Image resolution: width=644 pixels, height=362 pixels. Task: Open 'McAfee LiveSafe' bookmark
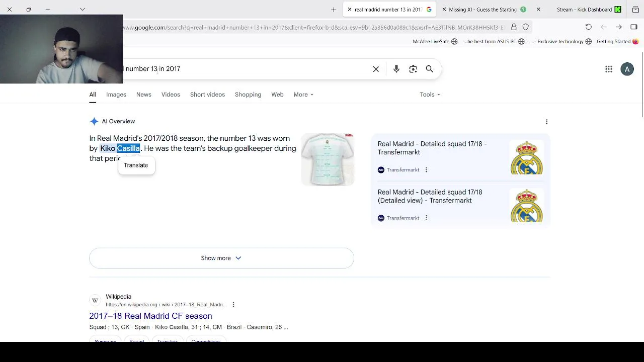(435, 42)
